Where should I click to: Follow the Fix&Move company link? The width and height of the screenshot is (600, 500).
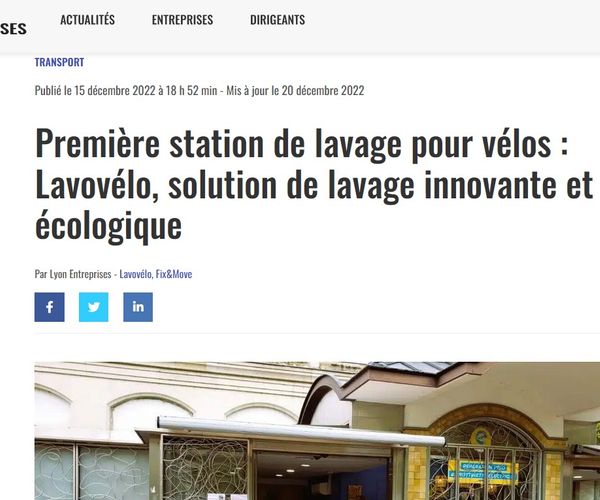(174, 274)
